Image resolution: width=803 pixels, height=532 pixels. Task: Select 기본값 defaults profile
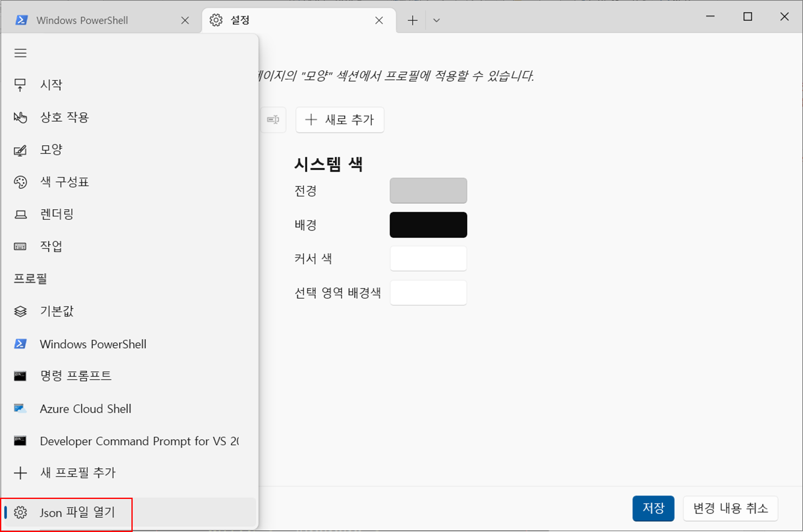[57, 311]
